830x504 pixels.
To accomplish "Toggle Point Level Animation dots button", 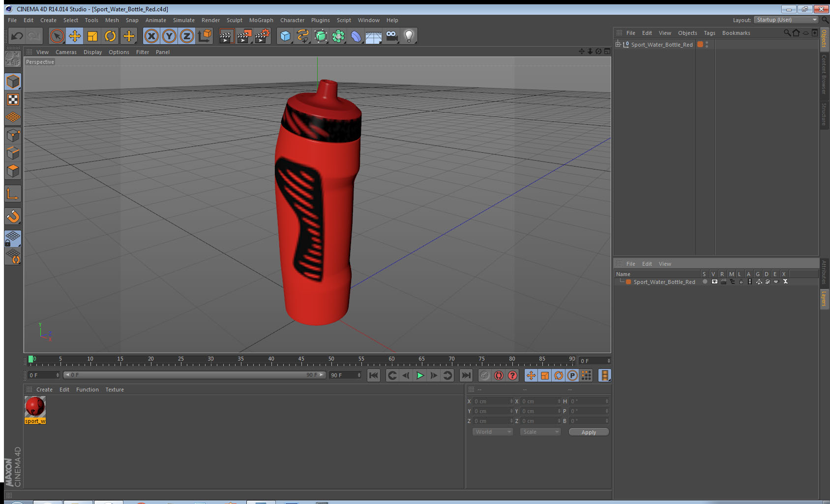I will (x=586, y=375).
